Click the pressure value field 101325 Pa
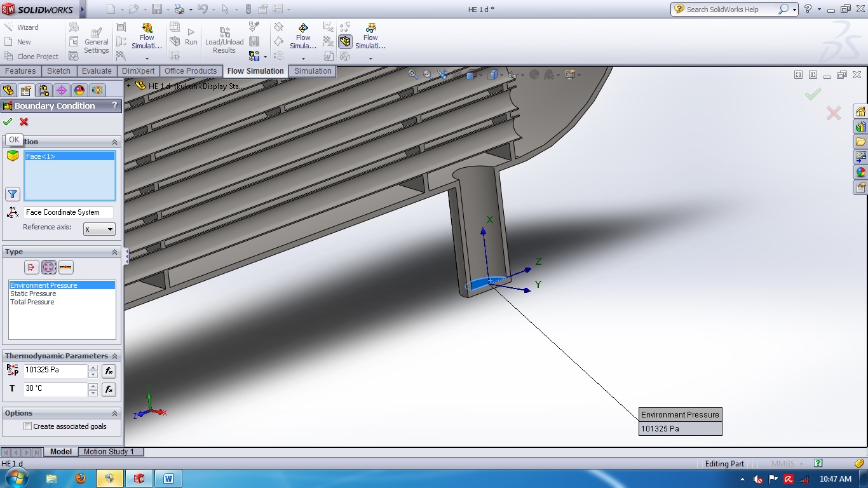Viewport: 868px width, 488px height. [x=55, y=370]
